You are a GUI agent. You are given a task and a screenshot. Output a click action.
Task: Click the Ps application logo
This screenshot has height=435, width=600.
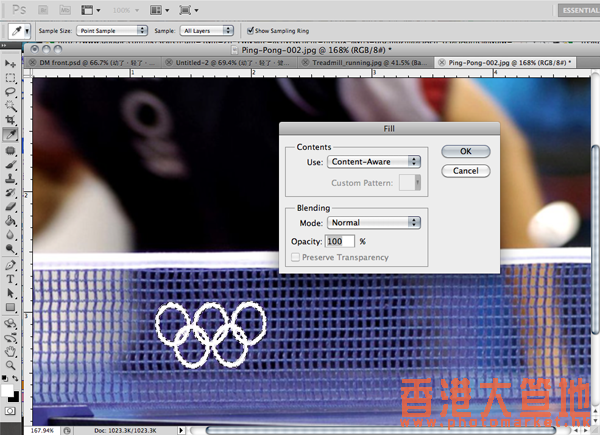click(19, 10)
